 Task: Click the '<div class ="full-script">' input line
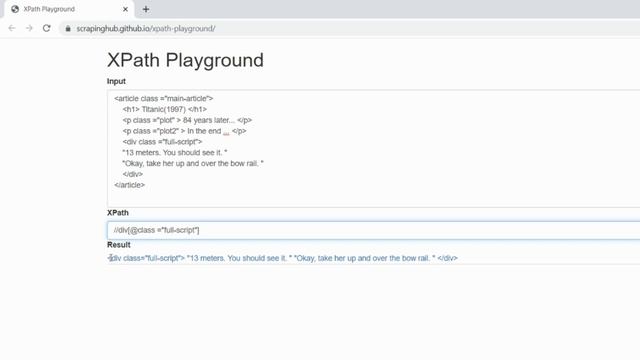pos(162,142)
